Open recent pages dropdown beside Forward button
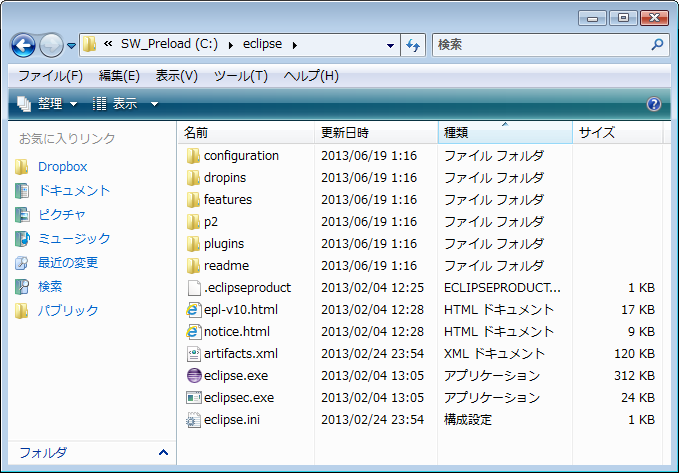 pos(71,45)
